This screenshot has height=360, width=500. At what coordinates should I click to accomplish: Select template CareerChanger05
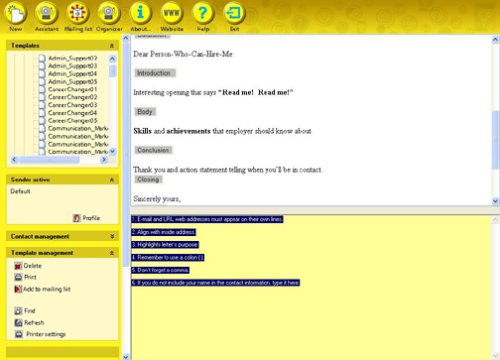[73, 121]
